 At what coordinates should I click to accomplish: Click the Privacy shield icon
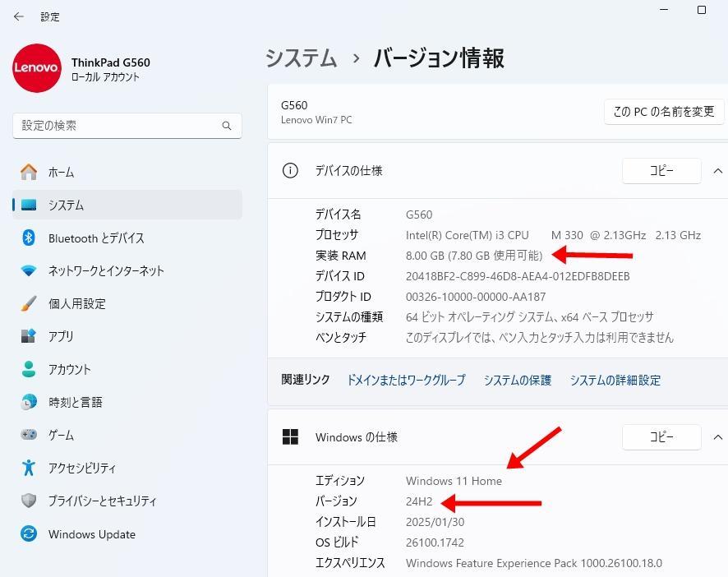pyautogui.click(x=29, y=501)
